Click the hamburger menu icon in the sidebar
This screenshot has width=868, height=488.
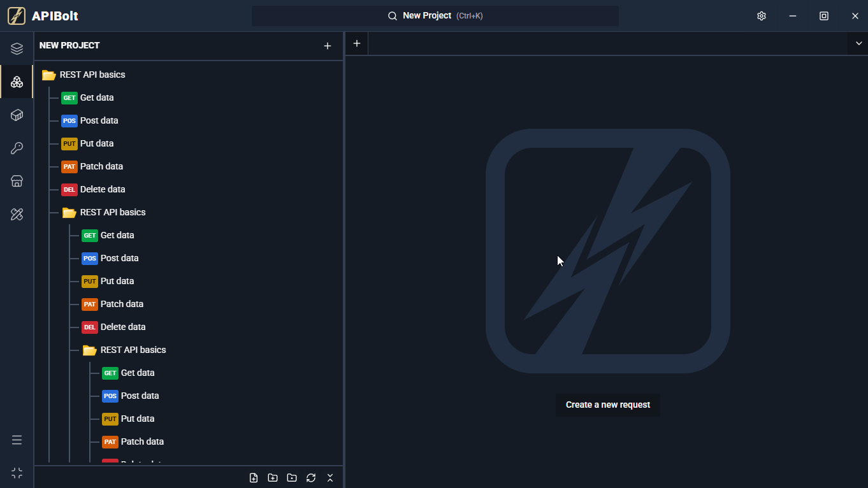coord(17,440)
